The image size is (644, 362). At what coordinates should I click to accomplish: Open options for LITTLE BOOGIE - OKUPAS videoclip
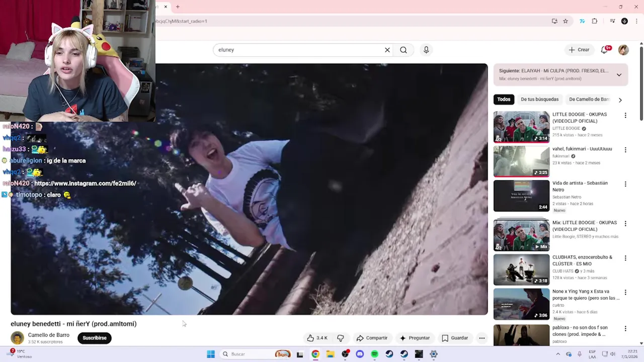(625, 116)
